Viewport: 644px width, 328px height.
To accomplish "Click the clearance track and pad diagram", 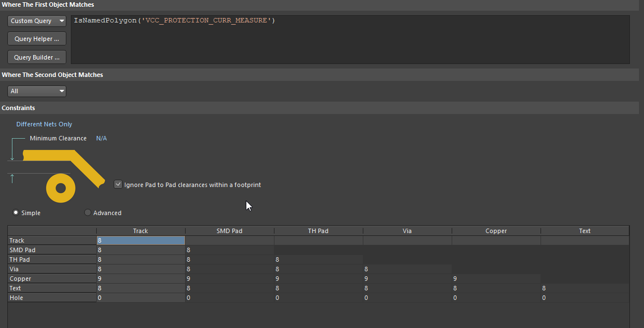I will [57, 170].
